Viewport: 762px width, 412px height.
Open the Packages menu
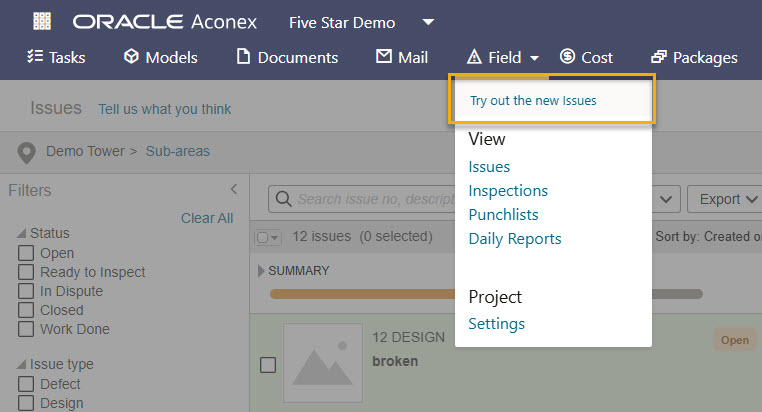pos(694,57)
